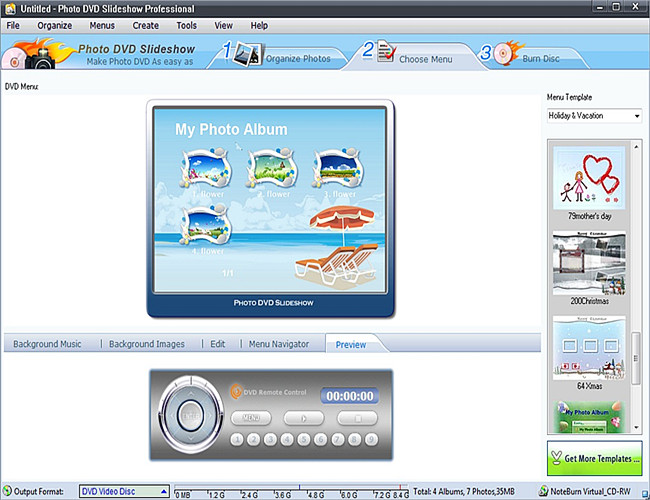
Task: Click the disc capacity usage bar
Action: coord(291,491)
